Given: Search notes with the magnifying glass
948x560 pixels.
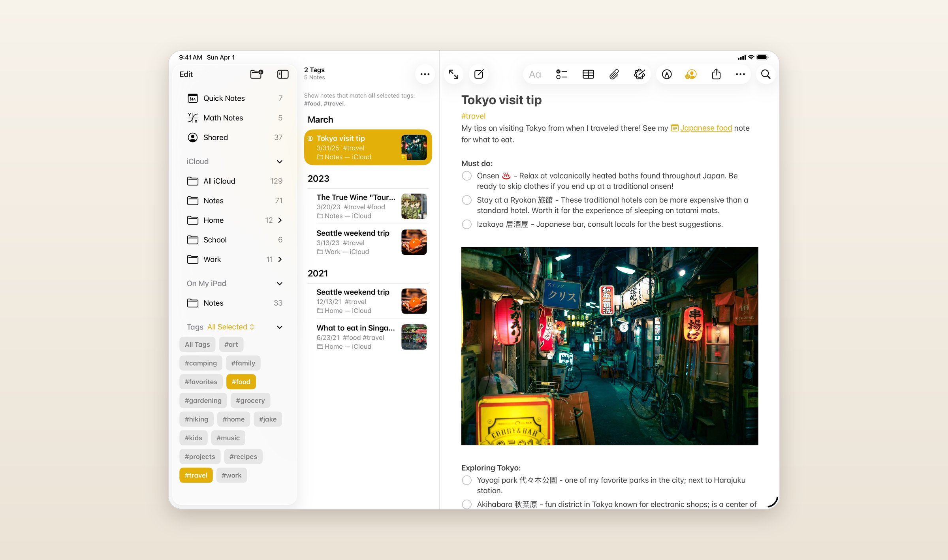Looking at the screenshot, I should (x=766, y=74).
